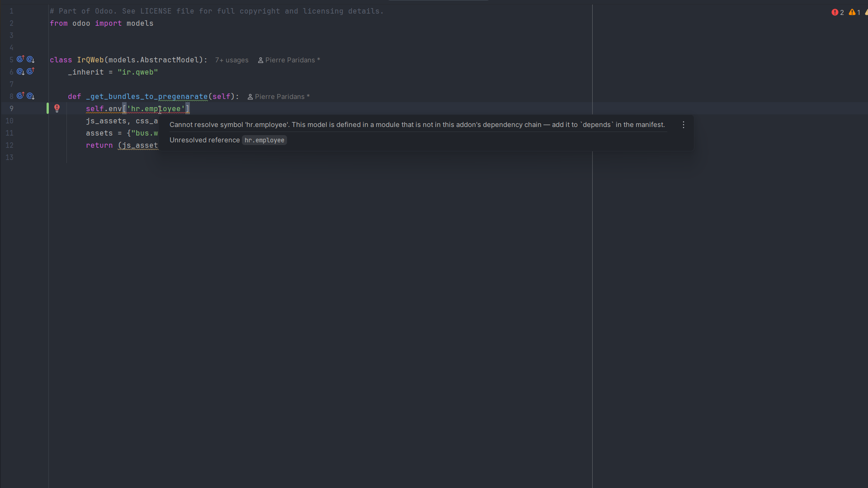
Task: Click the '7+ usages' inlay hint
Action: [231, 60]
